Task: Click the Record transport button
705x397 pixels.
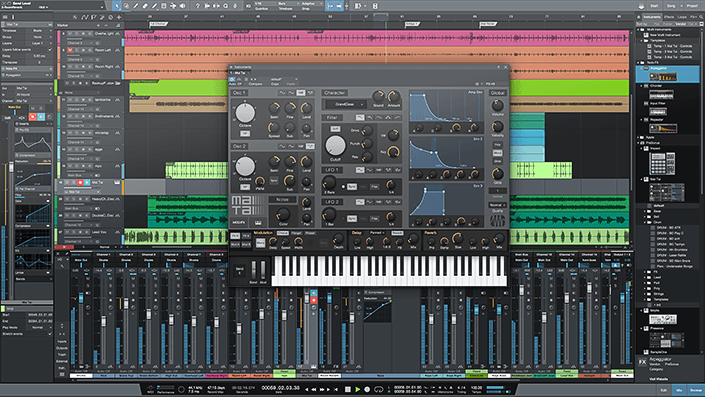Action: (x=367, y=389)
